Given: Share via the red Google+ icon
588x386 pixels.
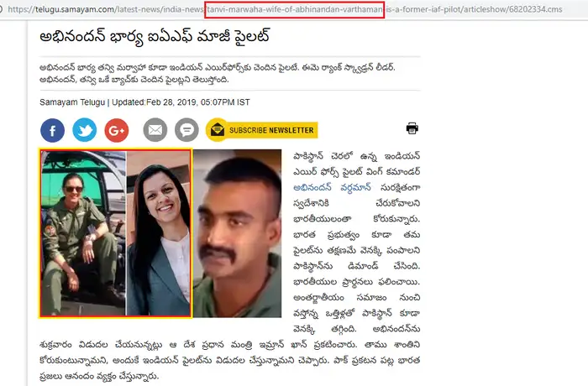Looking at the screenshot, I should (x=117, y=130).
